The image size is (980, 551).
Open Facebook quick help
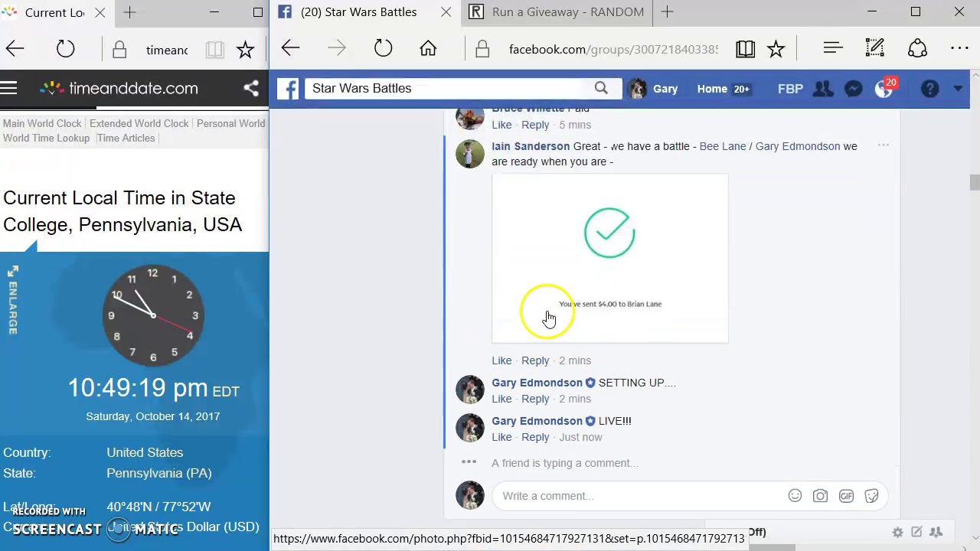coord(929,89)
